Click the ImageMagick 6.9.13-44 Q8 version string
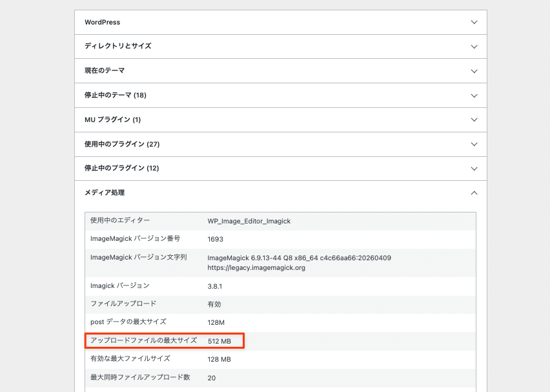This screenshot has width=550, height=392. pos(299,258)
